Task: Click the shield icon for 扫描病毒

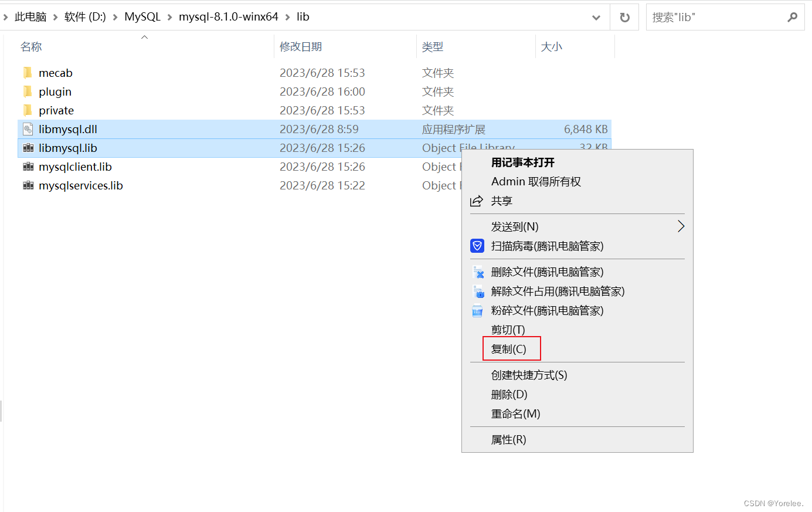Action: (477, 246)
